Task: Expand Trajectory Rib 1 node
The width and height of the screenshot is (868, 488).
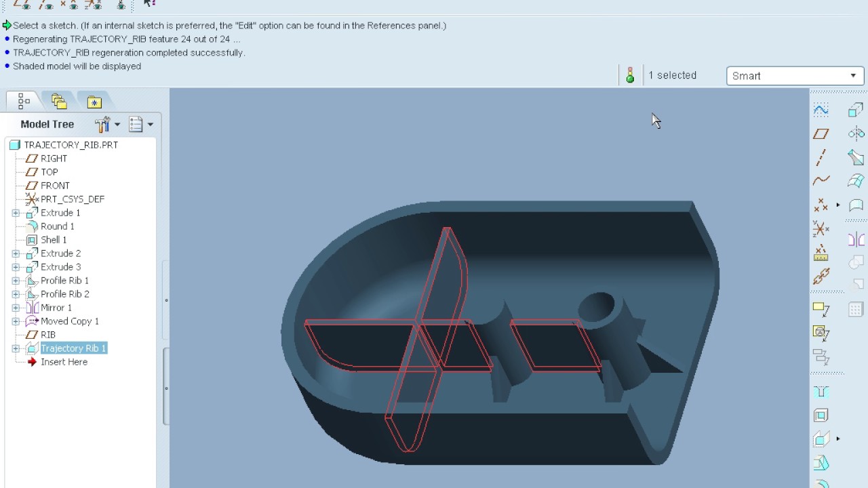Action: click(x=16, y=348)
